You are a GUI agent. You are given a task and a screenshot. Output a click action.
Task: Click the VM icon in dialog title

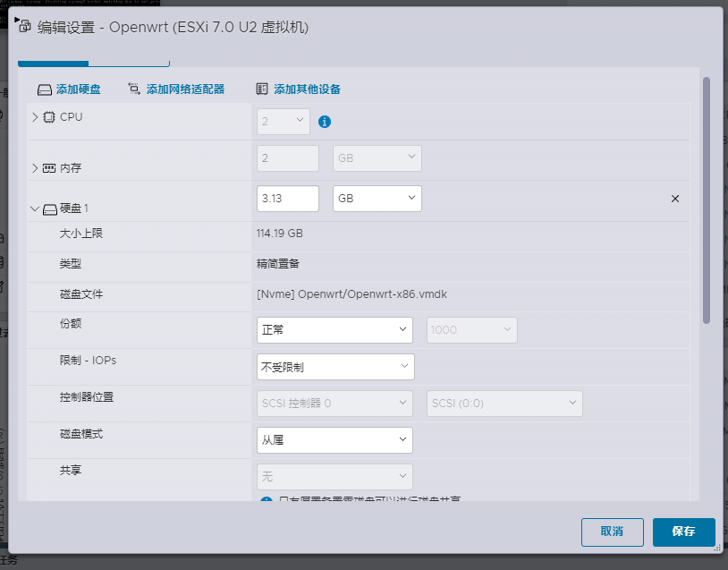(x=25, y=26)
